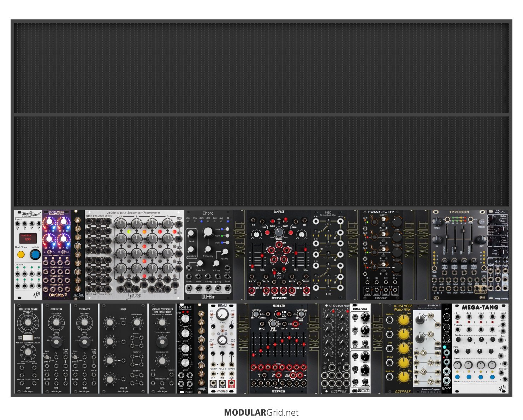
Task: Click the Master Gain knob on the Mixer
Action: (x=137, y=322)
